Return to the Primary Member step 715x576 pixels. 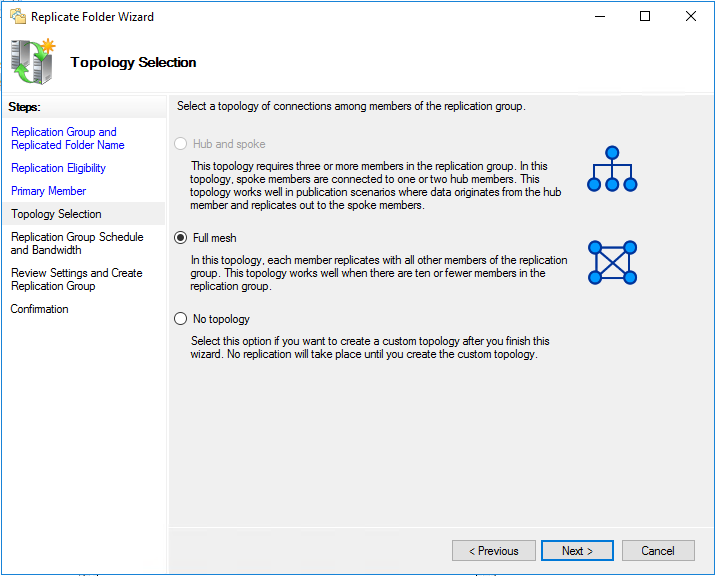[x=48, y=191]
